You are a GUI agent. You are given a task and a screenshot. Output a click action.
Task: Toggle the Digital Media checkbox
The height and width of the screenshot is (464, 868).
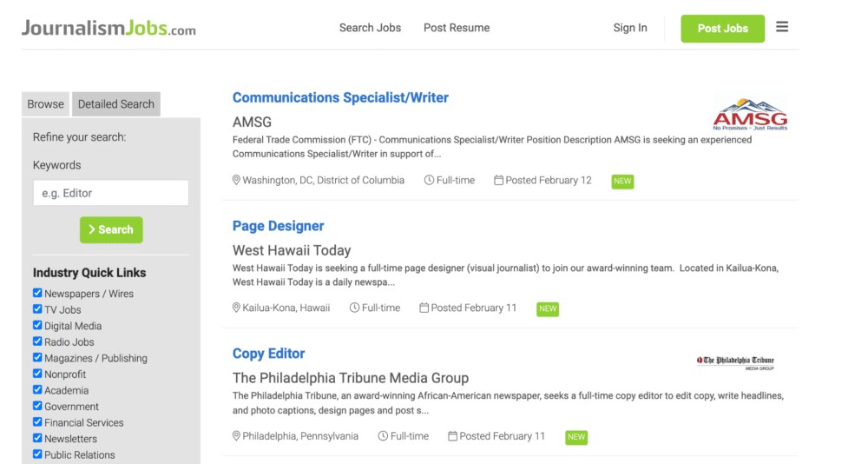point(37,325)
